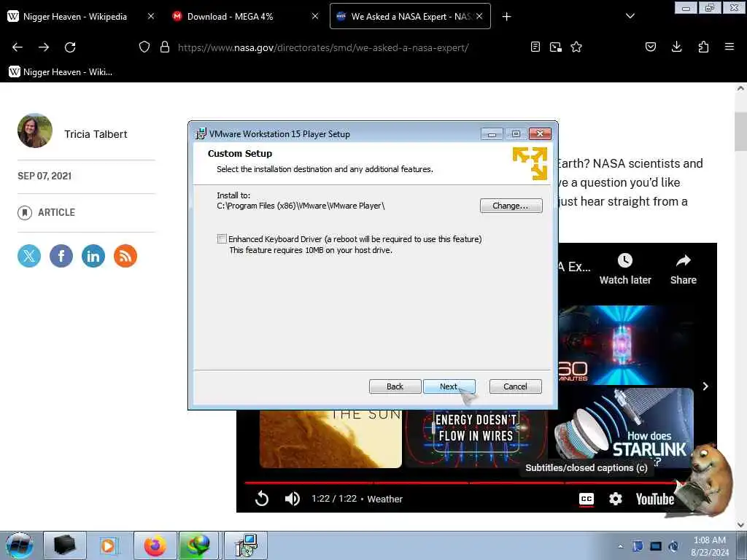This screenshot has width=747, height=560.
Task: Open the media player taskbar icon
Action: (110, 545)
